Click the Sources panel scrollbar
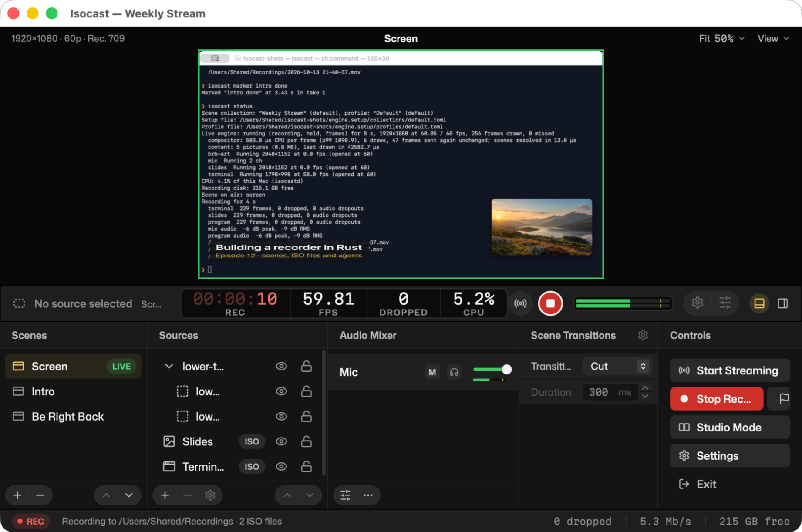Screen dimensions: 802x532 tap(323, 413)
